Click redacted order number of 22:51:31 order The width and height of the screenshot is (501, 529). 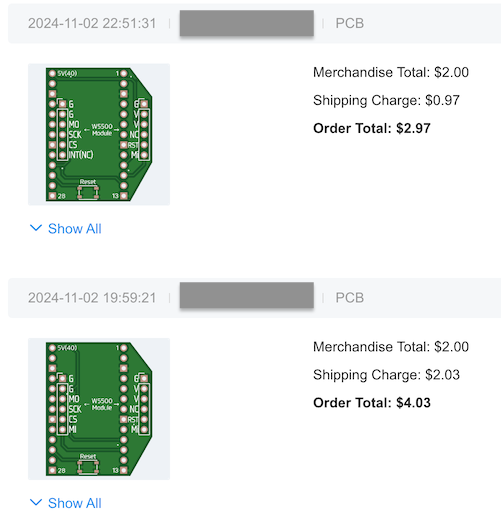click(x=247, y=23)
